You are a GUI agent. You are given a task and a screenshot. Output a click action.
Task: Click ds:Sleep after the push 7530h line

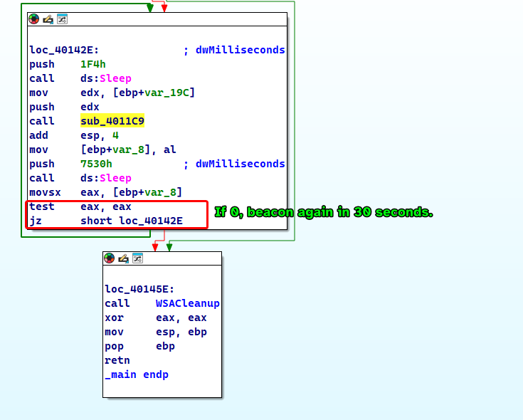coord(106,178)
